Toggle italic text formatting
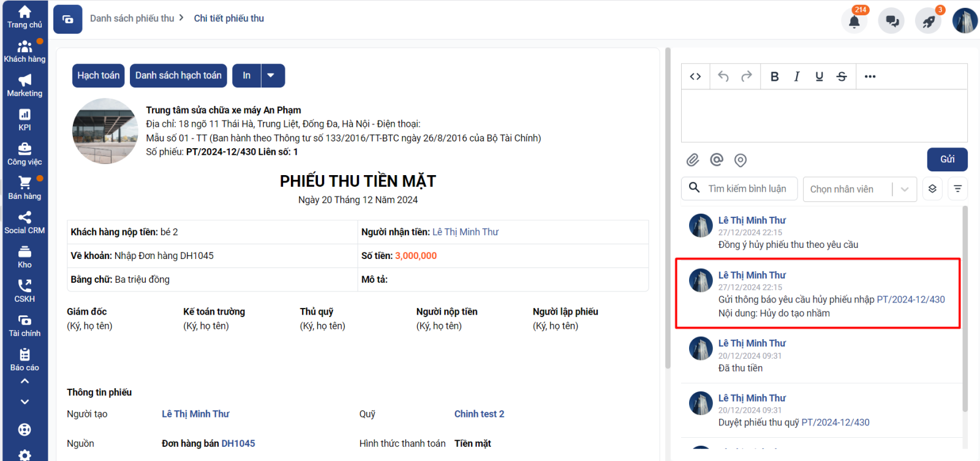Screen dimensions: 980x461 point(797,77)
